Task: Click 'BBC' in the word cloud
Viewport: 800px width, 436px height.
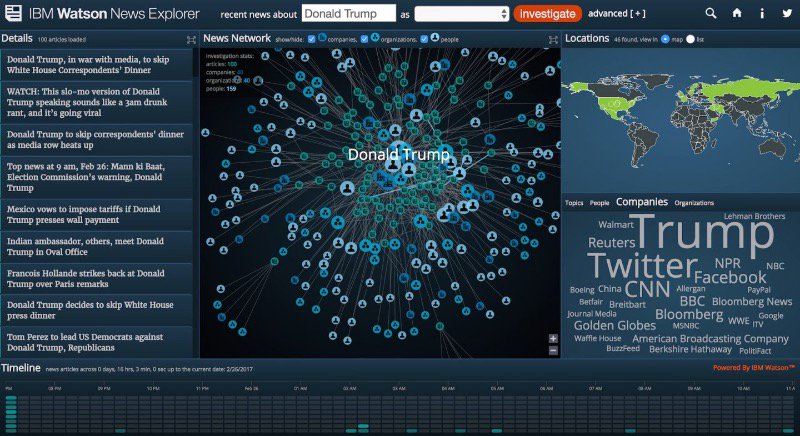Action: (692, 301)
